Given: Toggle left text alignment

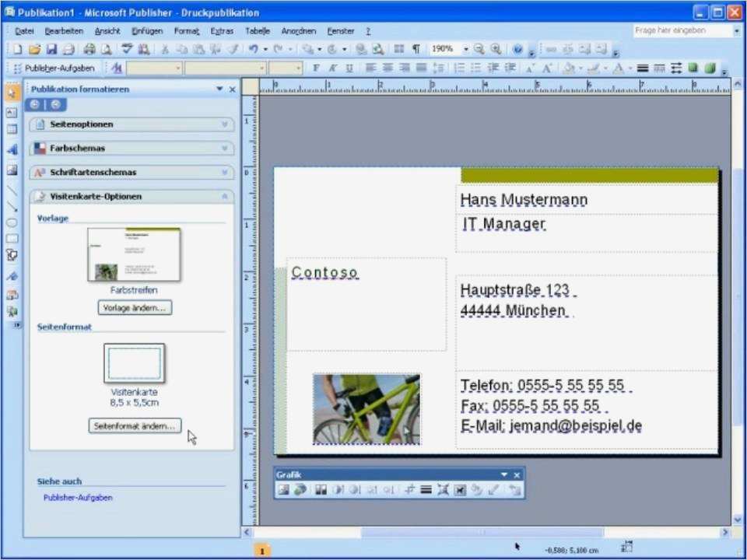Looking at the screenshot, I should tap(370, 68).
